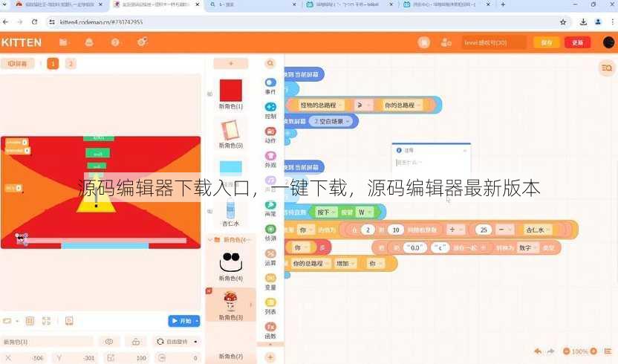The height and width of the screenshot is (364, 618).
Task: Click the face icon next to the folder icon
Action: (x=89, y=42)
